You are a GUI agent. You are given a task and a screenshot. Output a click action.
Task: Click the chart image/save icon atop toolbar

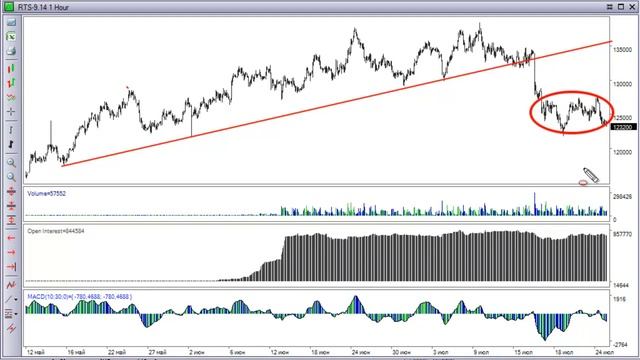(11, 22)
